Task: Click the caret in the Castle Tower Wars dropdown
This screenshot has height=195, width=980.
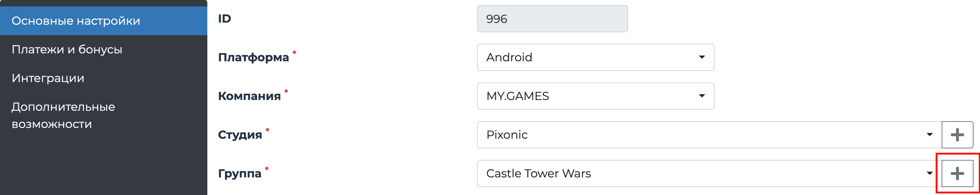Action: (929, 173)
